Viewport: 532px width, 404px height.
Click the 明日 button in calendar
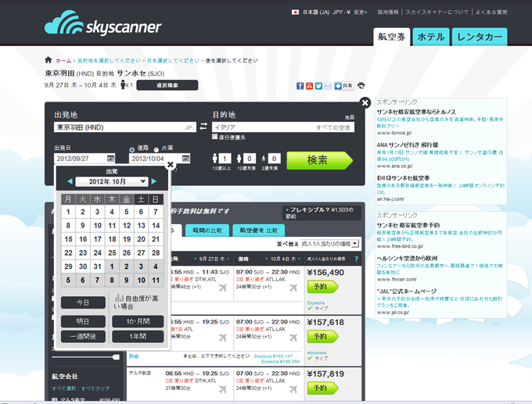pyautogui.click(x=83, y=321)
